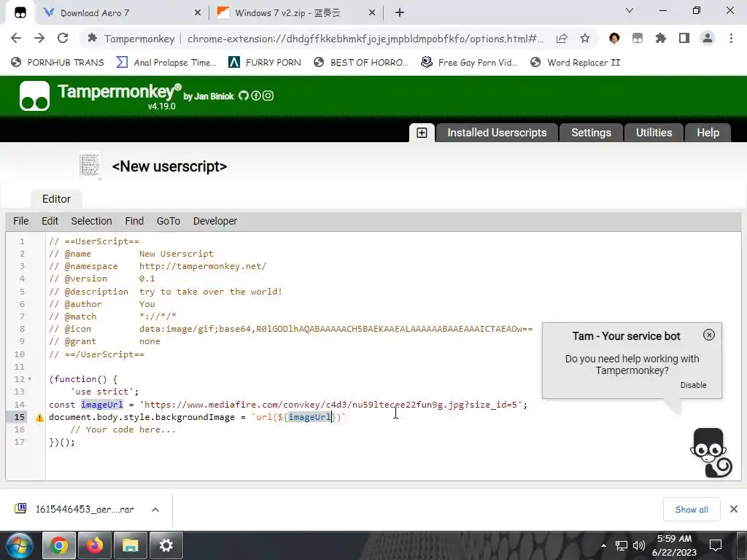Viewport: 747px width, 560px height.
Task: Click the network tray icon
Action: 622,545
